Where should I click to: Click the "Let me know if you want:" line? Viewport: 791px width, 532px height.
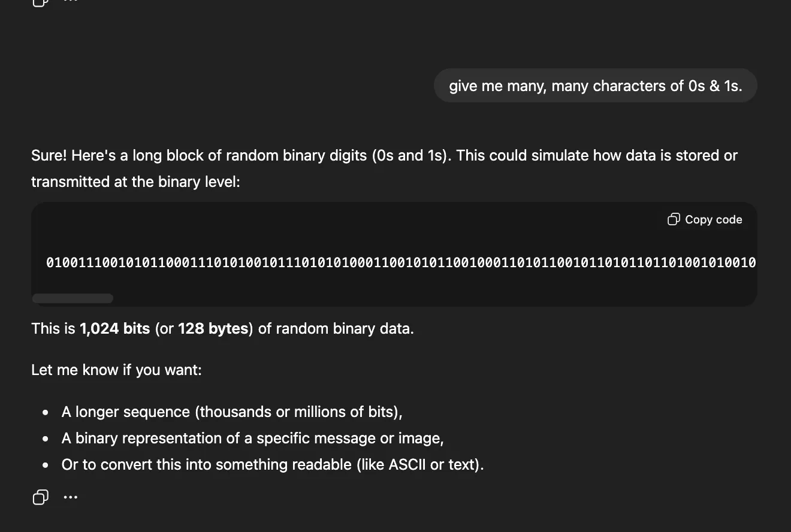pyautogui.click(x=116, y=370)
